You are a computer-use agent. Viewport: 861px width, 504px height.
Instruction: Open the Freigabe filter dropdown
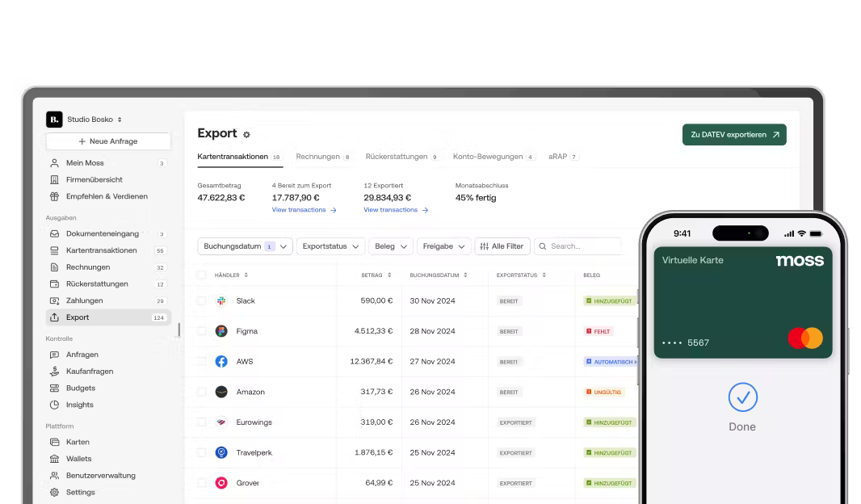(443, 246)
